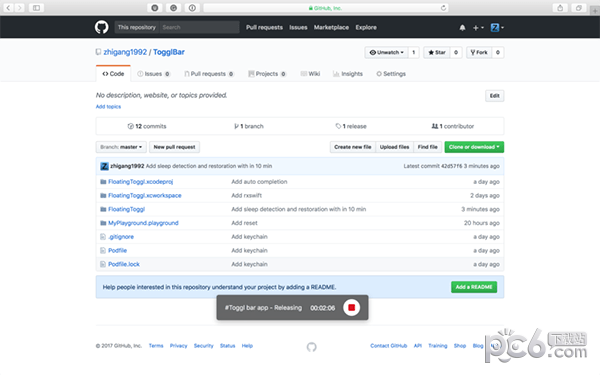Star the ToggleBar repository
The width and height of the screenshot is (600, 375).
[x=437, y=52]
